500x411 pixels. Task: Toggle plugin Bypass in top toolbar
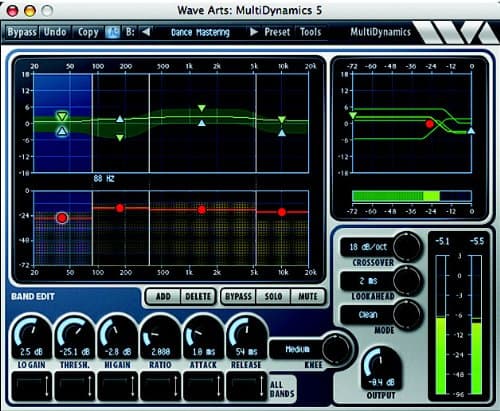coord(22,32)
